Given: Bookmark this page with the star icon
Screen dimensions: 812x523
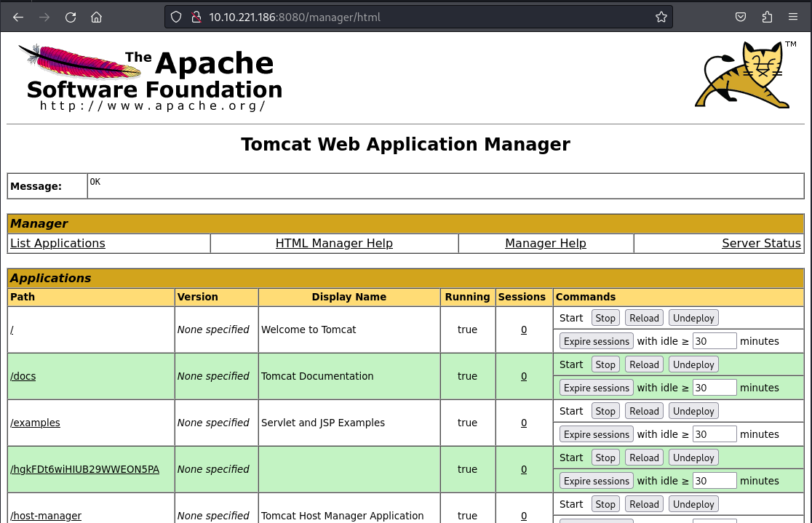Looking at the screenshot, I should coord(661,17).
